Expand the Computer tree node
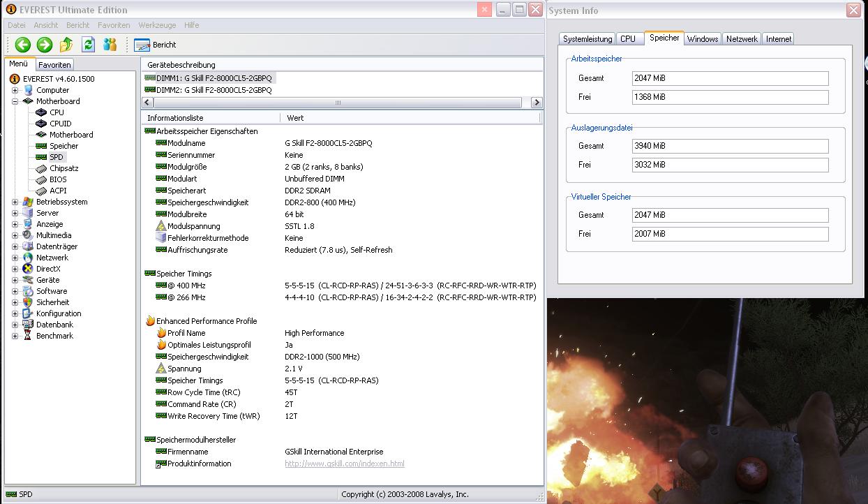This screenshot has width=868, height=504. (x=15, y=90)
